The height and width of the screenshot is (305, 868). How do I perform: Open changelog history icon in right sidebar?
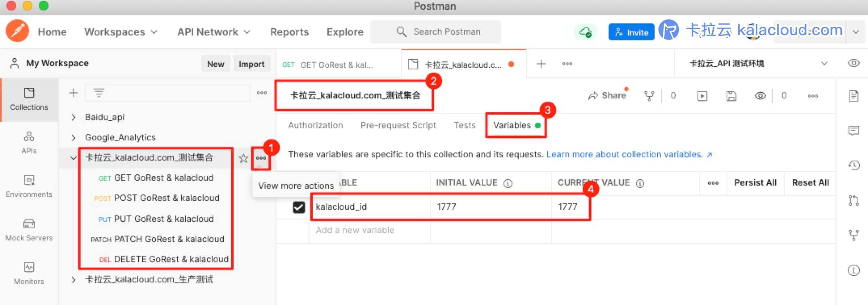click(x=854, y=165)
